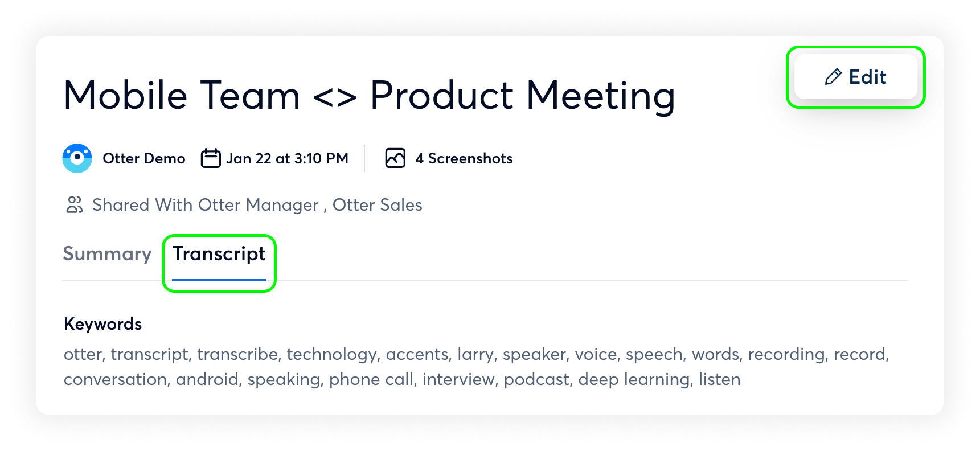Click the screenshots image icon

coord(395,158)
